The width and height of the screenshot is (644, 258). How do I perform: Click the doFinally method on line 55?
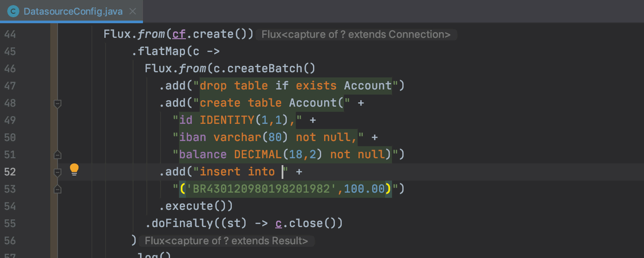point(182,224)
